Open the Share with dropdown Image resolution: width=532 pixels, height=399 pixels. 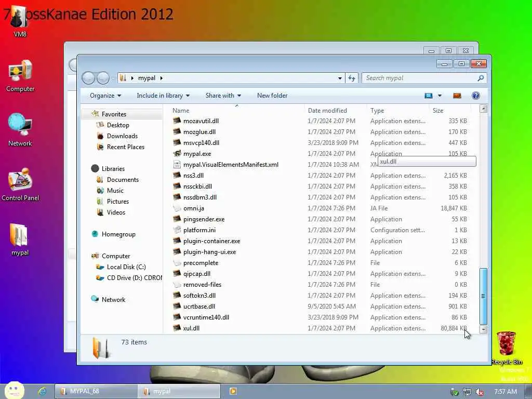coord(223,96)
